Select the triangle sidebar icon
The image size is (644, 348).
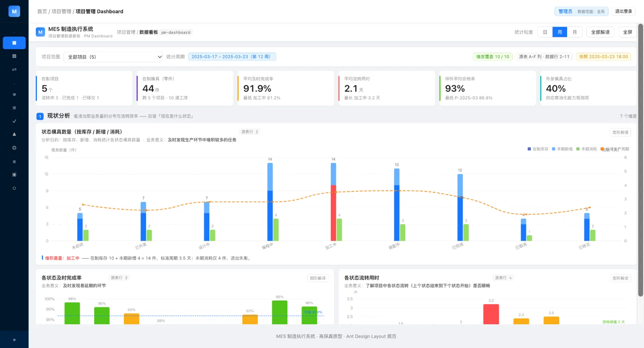pos(14,134)
